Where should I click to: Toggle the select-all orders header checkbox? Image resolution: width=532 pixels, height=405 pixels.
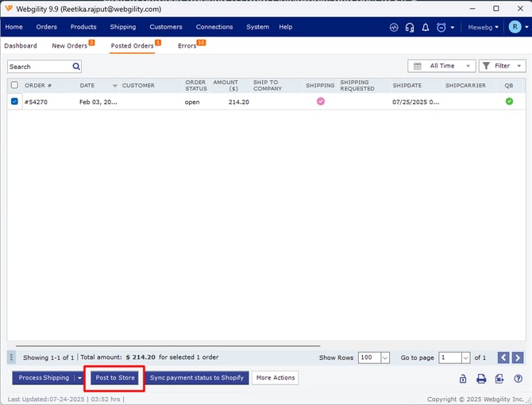point(14,85)
